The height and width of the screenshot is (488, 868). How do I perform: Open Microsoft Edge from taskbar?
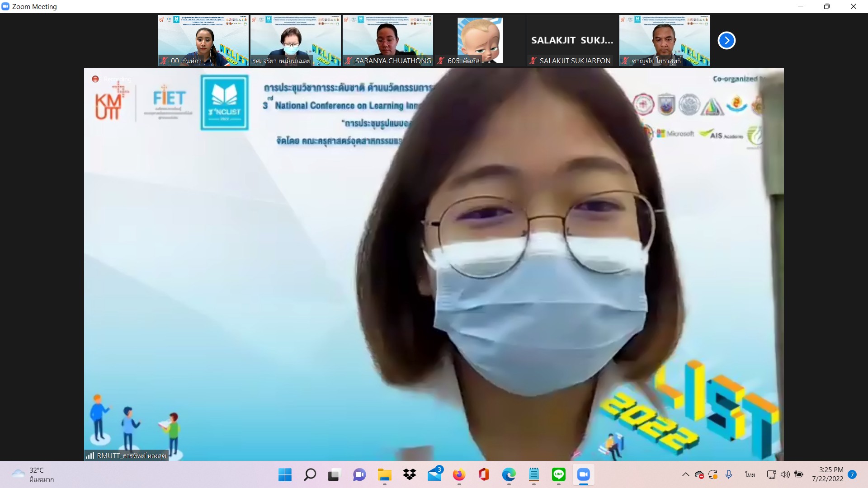click(509, 474)
